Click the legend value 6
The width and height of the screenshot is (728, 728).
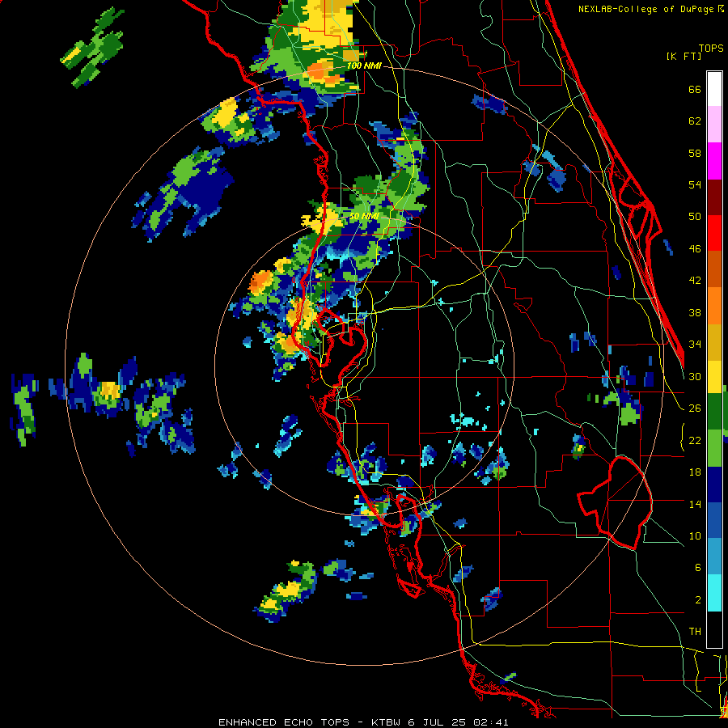pyautogui.click(x=697, y=568)
